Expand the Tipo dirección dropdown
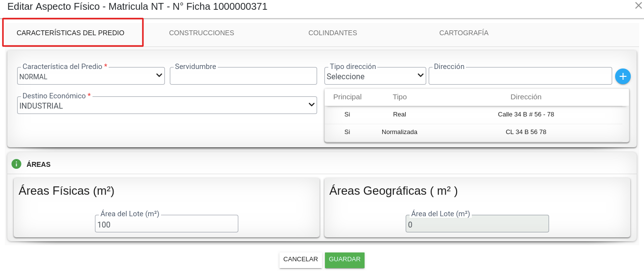Viewport: 644px width, 273px height. pyautogui.click(x=375, y=76)
